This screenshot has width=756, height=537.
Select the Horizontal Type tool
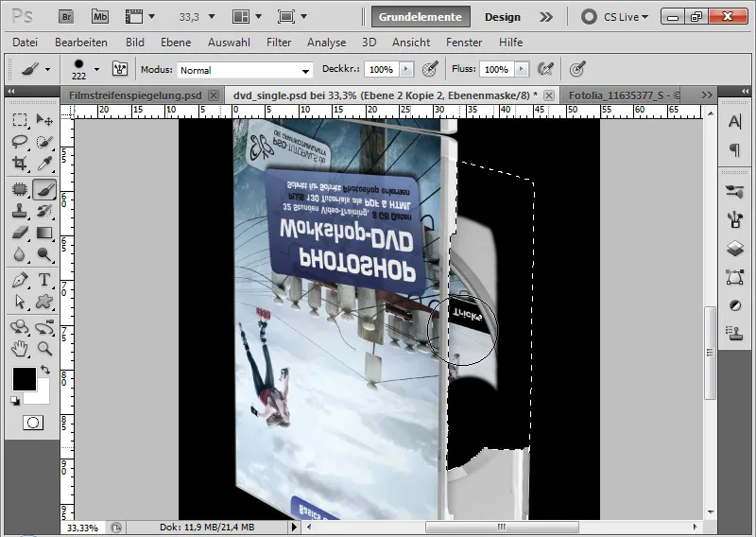pyautogui.click(x=44, y=280)
